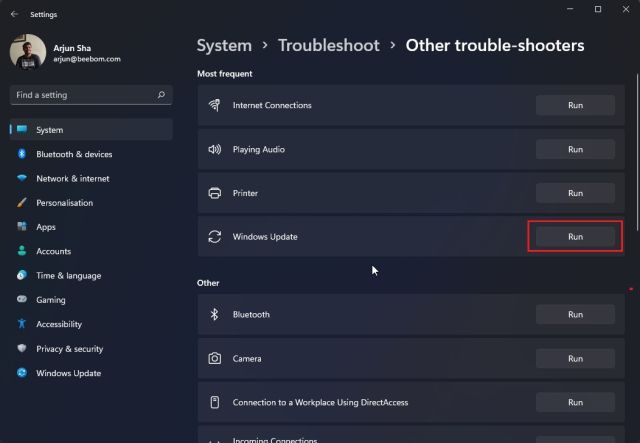Open Arjun Sha profile picture
This screenshot has height=443, width=640.
(28, 52)
